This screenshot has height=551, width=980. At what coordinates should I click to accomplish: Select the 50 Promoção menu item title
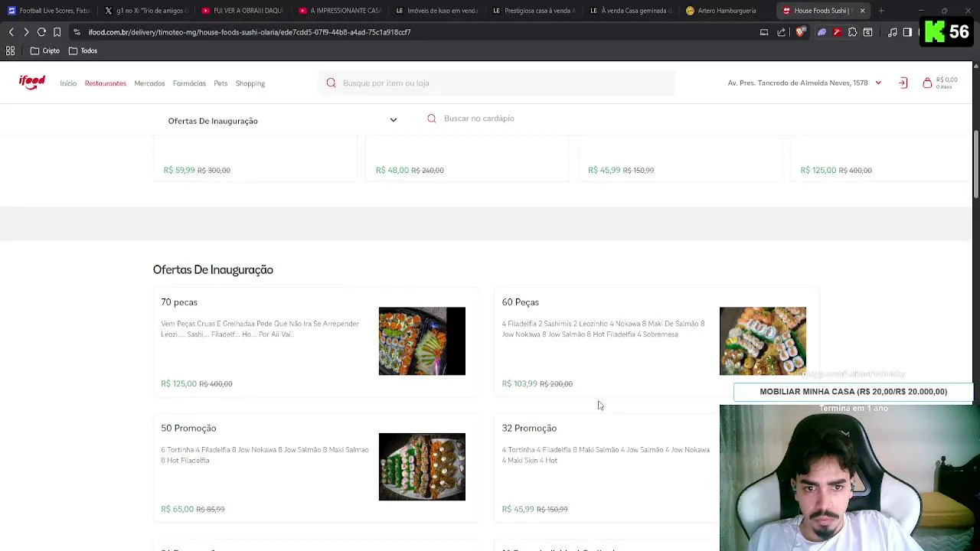(188, 428)
